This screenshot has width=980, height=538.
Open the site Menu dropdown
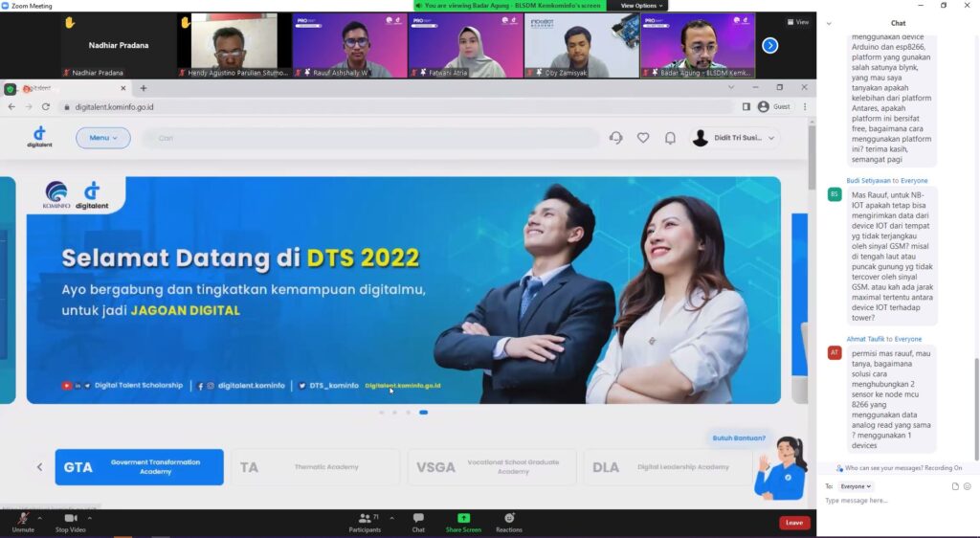[x=103, y=138]
